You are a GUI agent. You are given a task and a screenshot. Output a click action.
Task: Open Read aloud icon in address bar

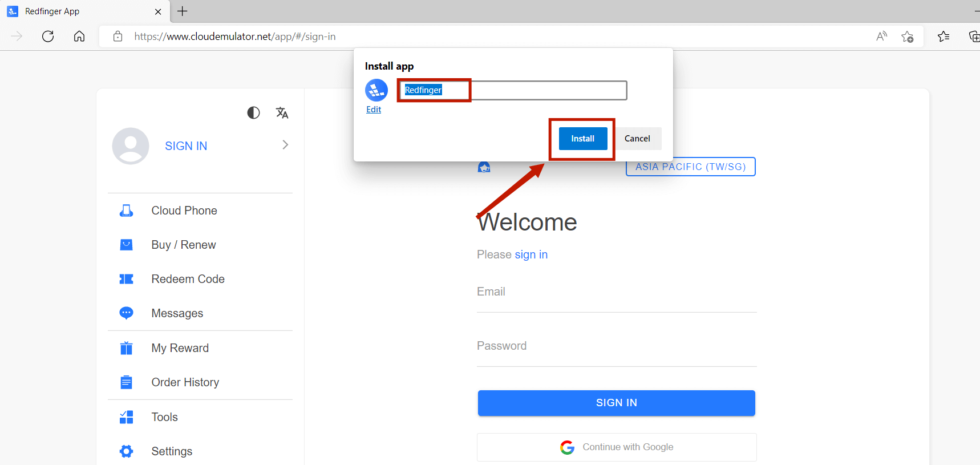pos(881,37)
